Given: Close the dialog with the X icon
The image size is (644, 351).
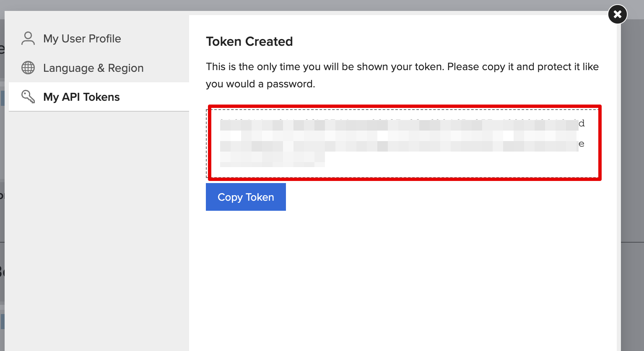Looking at the screenshot, I should [617, 15].
